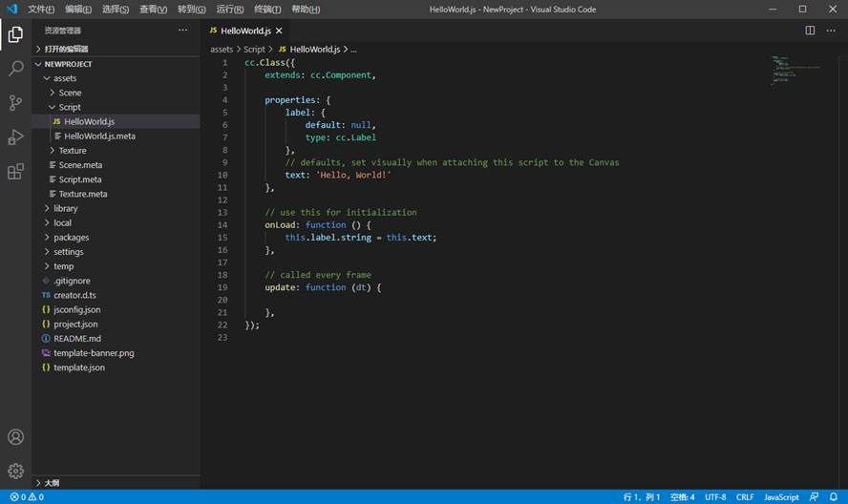Open the Accounts icon in activity bar

pos(15,437)
